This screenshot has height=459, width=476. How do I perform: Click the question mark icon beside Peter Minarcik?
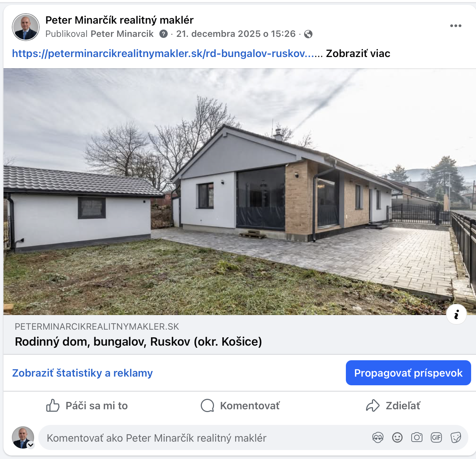tap(164, 34)
